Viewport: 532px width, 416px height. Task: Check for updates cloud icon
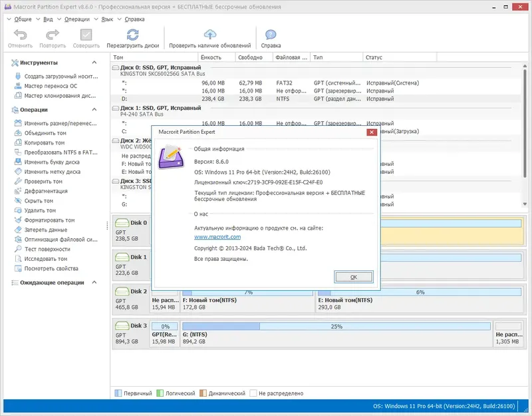210,35
